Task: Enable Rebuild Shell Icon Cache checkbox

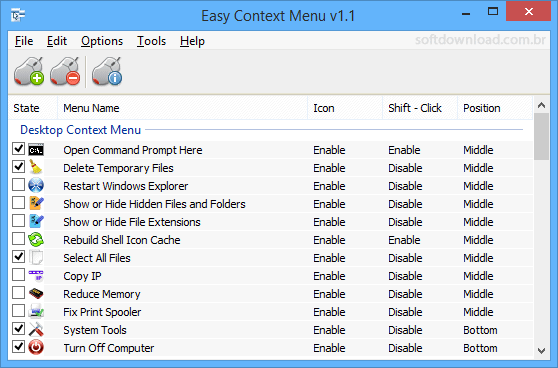Action: 19,238
